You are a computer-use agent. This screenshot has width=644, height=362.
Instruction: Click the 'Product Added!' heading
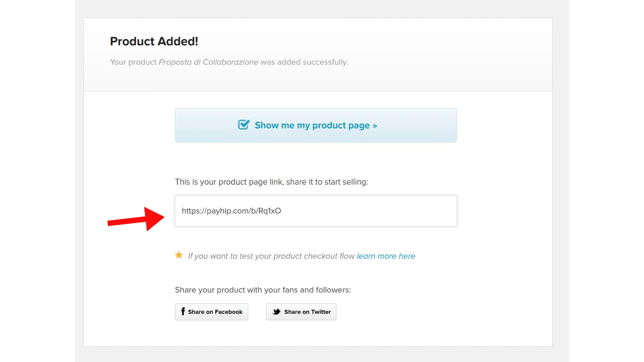pos(154,41)
